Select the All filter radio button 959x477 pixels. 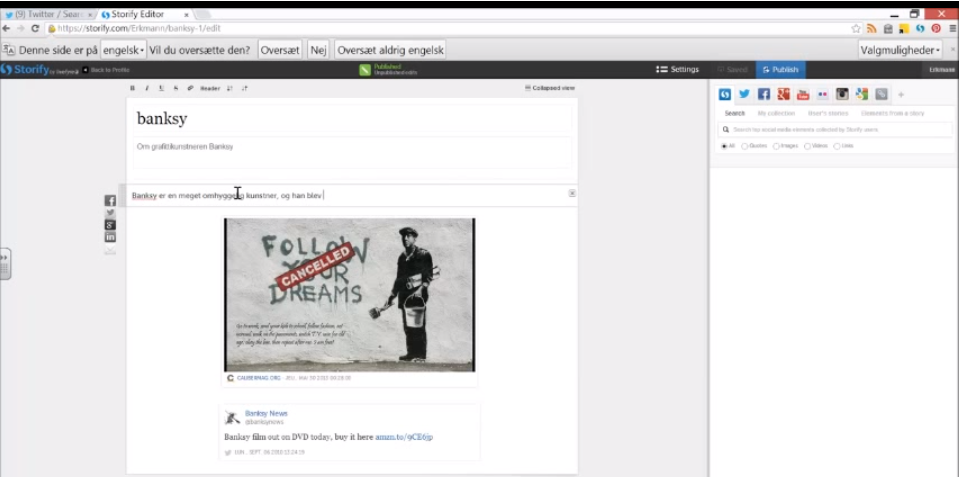click(724, 146)
